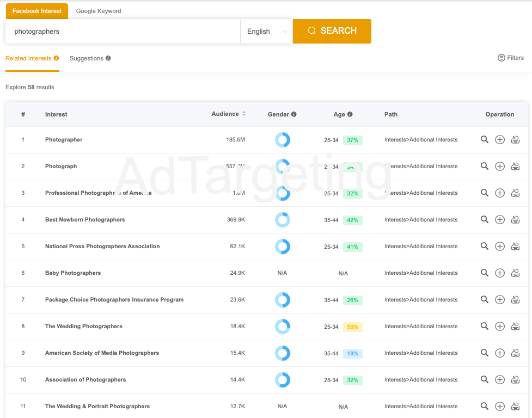Search details for the Photographer interest
Viewport: 532px width, 418px height.
click(x=485, y=139)
